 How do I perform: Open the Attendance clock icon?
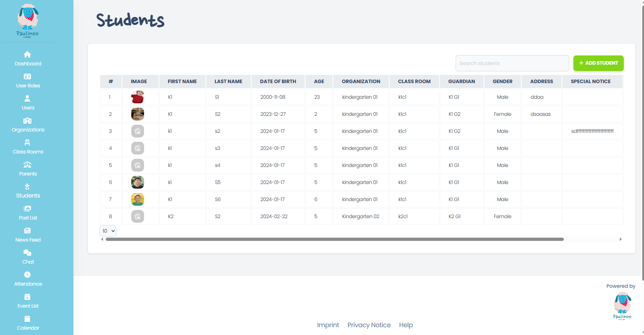click(x=28, y=279)
